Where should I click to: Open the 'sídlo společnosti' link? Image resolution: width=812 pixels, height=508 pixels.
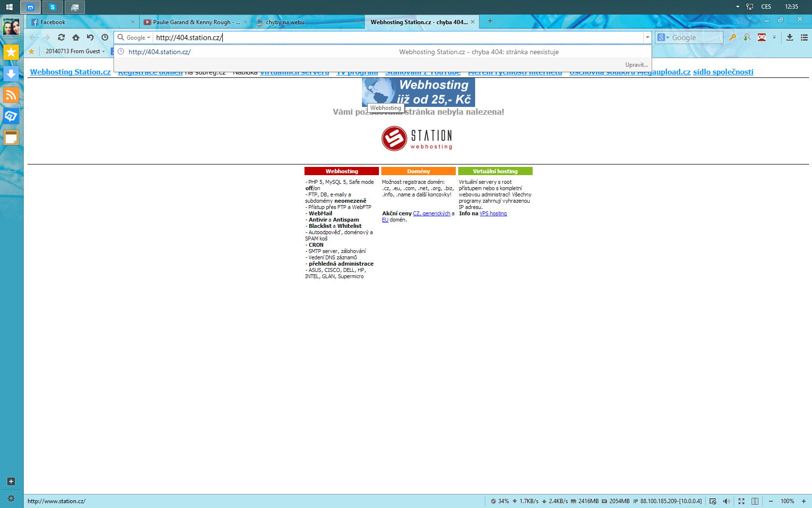tap(723, 72)
